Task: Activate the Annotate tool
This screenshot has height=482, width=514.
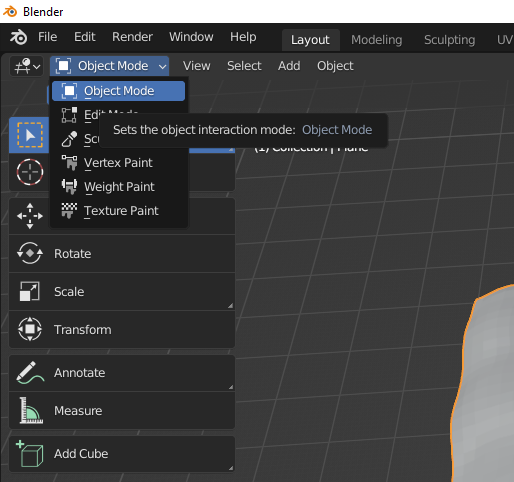Action: (x=122, y=373)
